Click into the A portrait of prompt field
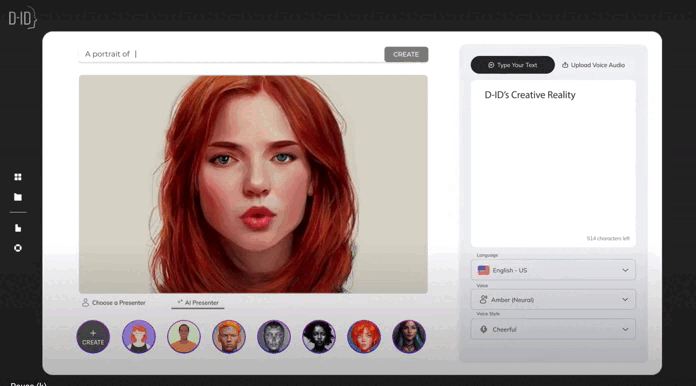Viewport: 696px width, 386px height. tap(231, 54)
